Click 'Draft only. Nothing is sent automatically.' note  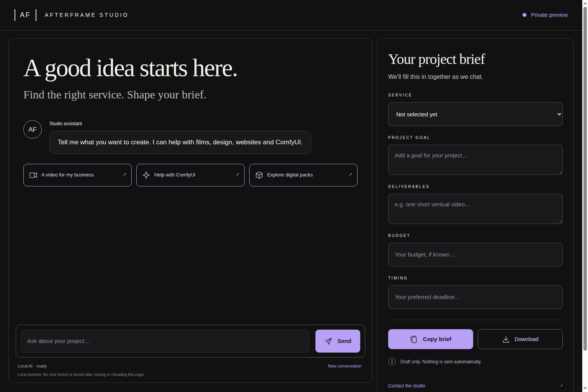[x=441, y=361]
